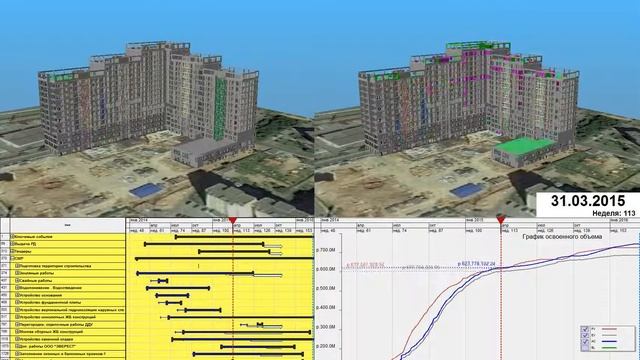Select Доп. работы ООО "ЭВЕРЕСТ" row
Image resolution: width=640 pixels, height=360 pixels.
click(63, 346)
